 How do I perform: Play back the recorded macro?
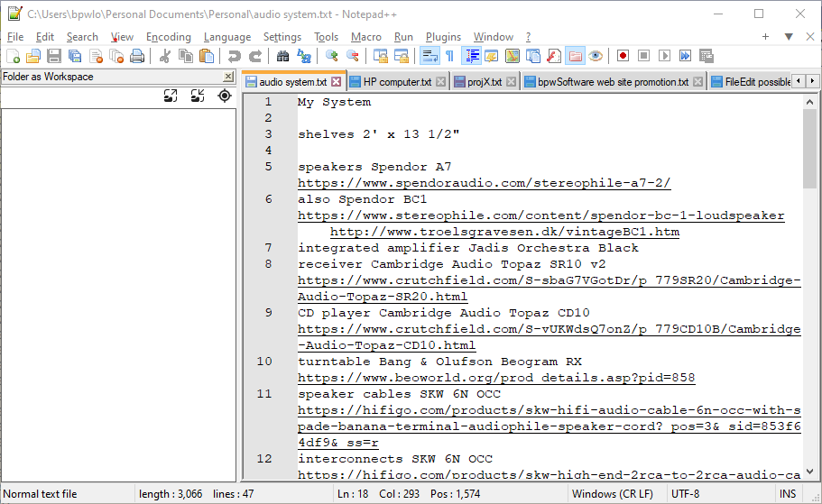(x=665, y=56)
